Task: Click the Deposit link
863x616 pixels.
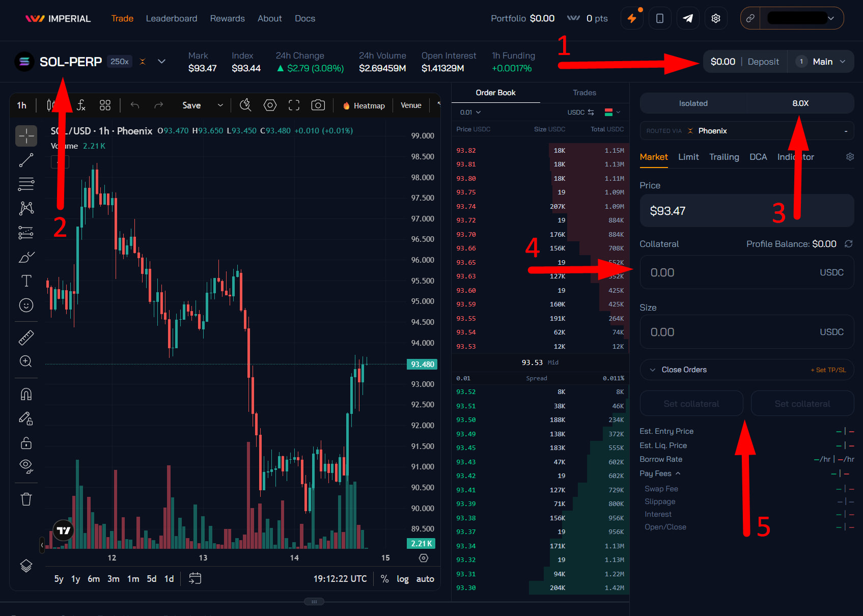Action: [x=763, y=62]
